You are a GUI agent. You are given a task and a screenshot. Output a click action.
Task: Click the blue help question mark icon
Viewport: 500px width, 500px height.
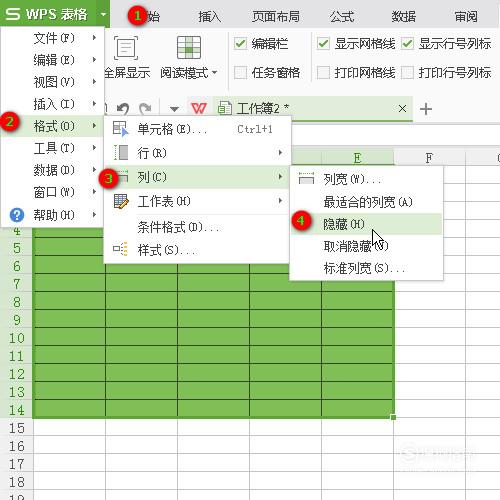17,215
